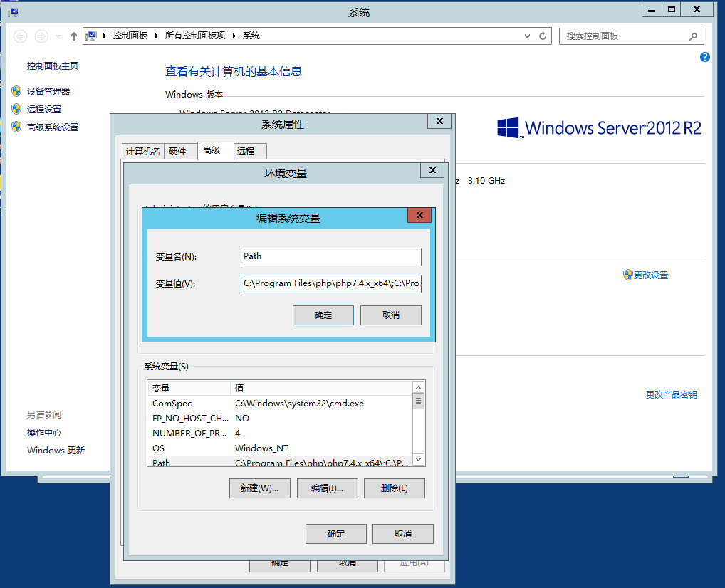Open the address bar history dropdown
This screenshot has width=725, height=588.
point(527,36)
